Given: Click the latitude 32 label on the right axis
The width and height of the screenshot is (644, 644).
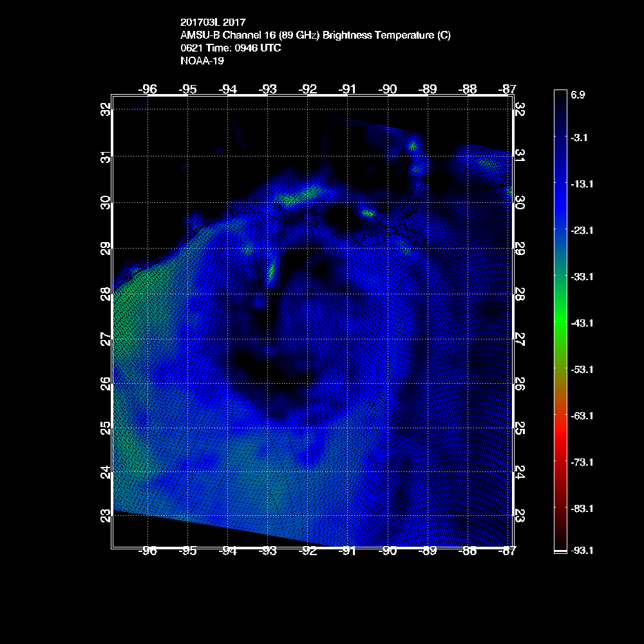Looking at the screenshot, I should coord(520,109).
